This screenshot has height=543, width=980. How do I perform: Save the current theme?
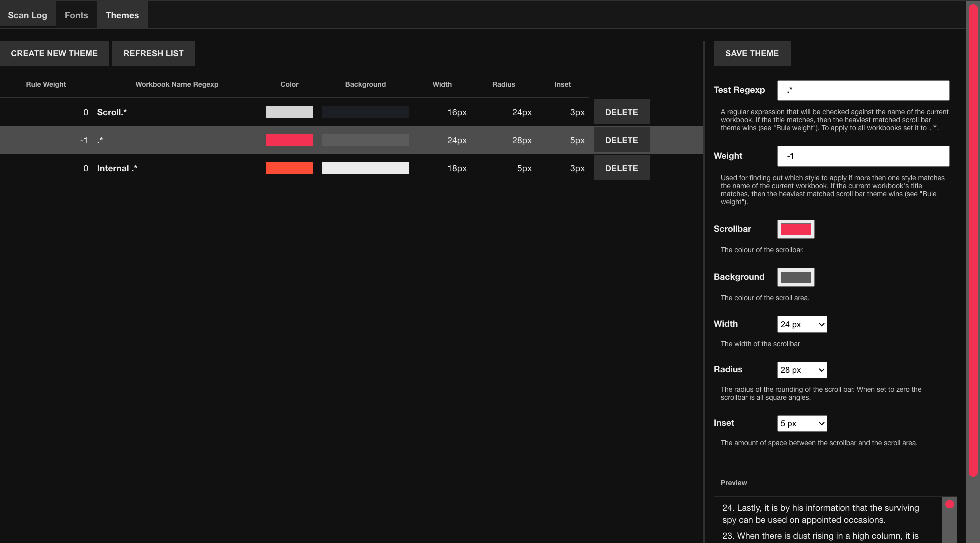[x=752, y=53]
